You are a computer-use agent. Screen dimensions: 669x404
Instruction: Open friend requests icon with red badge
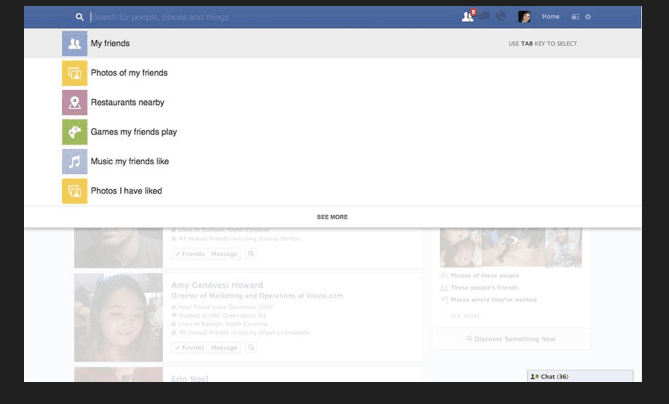468,16
